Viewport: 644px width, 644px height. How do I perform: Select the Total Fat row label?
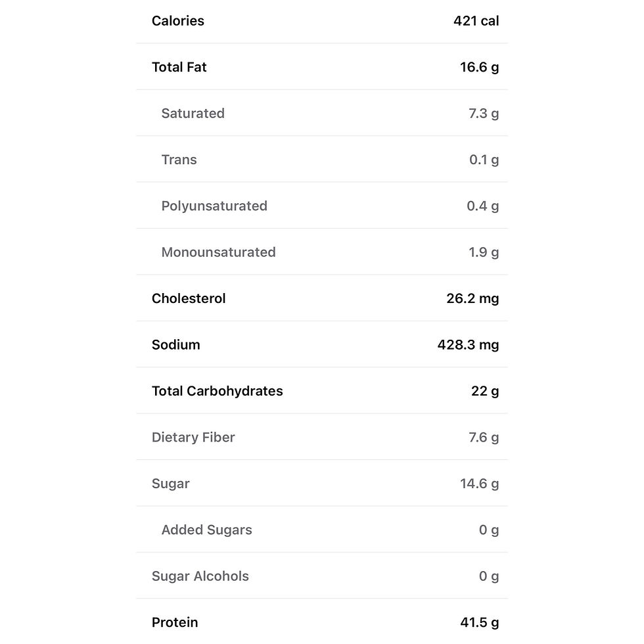point(179,67)
